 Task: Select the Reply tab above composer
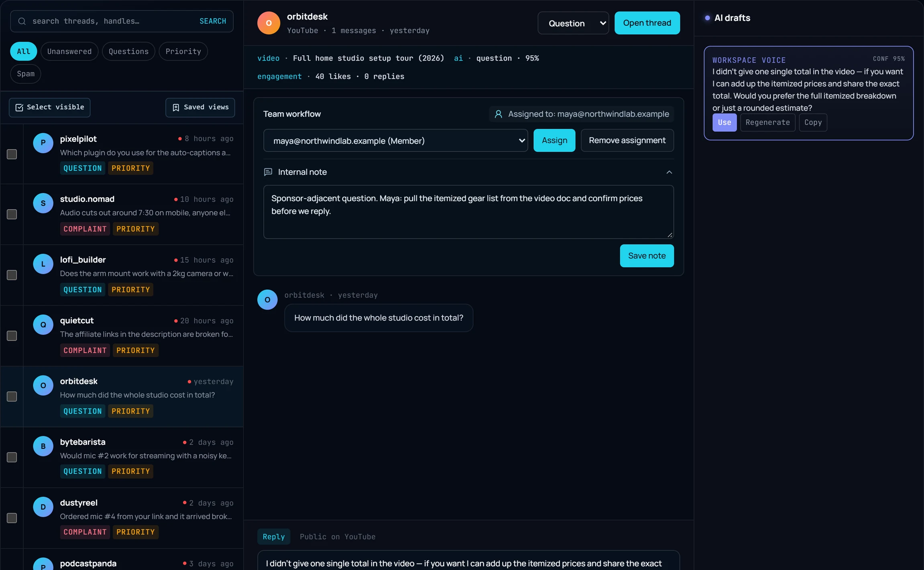click(274, 537)
